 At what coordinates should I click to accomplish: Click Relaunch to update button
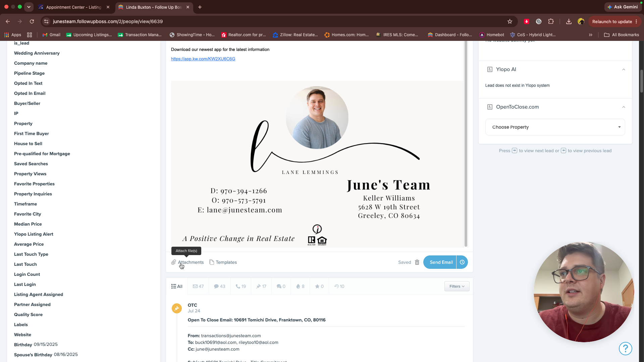pyautogui.click(x=612, y=21)
